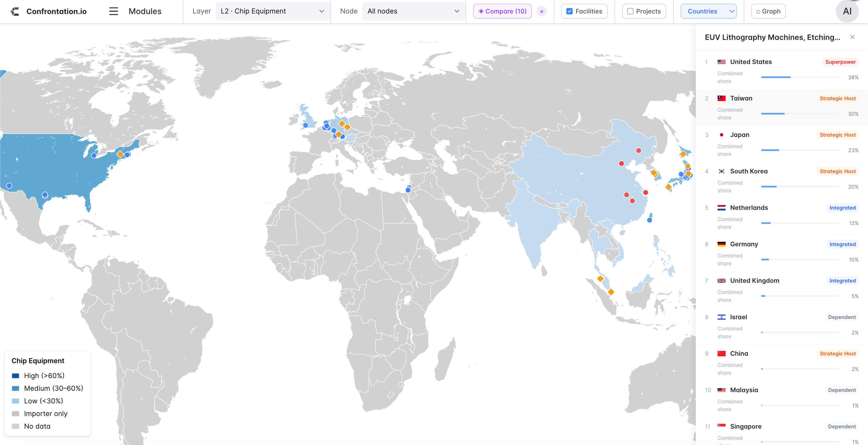The image size is (868, 445).
Task: Click the blue facility dot in southwestern US
Action: tap(9, 185)
